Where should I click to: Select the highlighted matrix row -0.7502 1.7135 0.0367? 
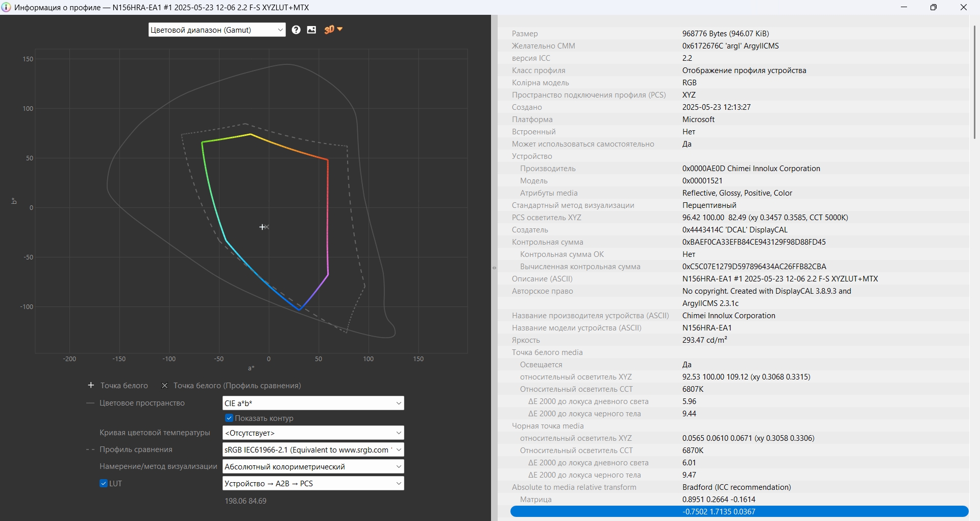point(739,511)
